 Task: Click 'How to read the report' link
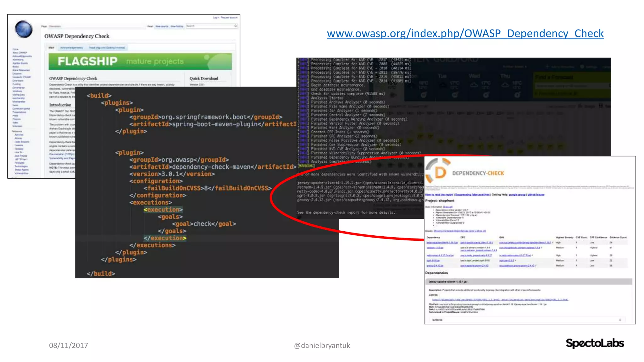click(439, 195)
